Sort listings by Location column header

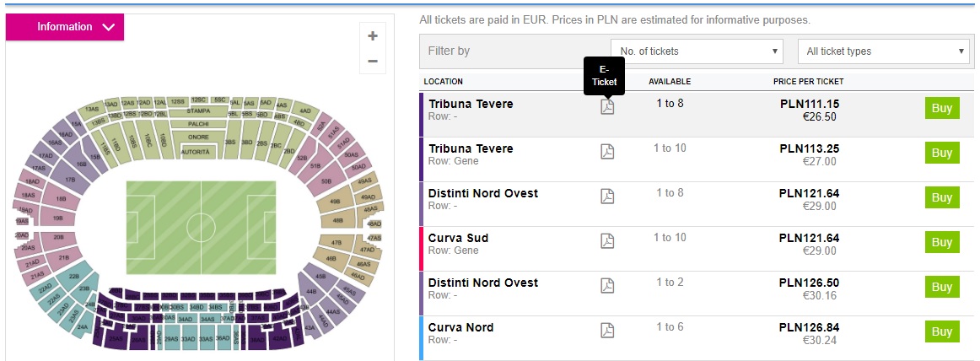444,82
